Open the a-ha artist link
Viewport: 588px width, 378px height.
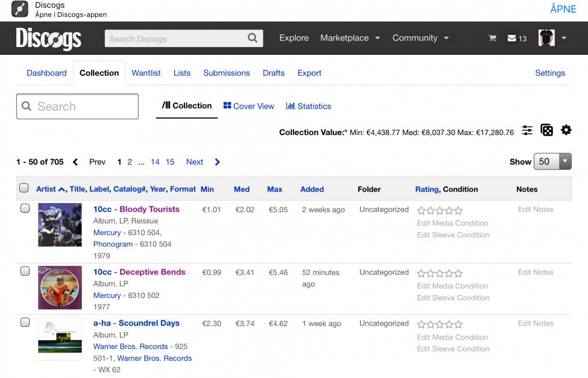(x=102, y=323)
